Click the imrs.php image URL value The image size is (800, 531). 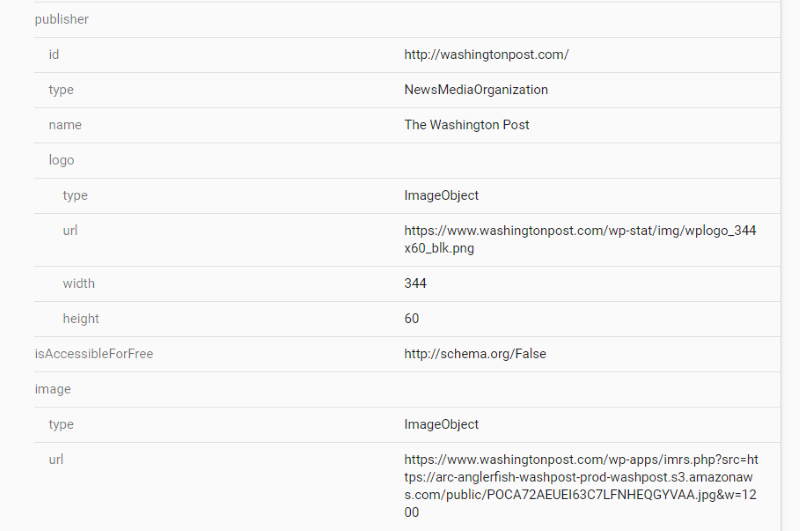point(581,486)
